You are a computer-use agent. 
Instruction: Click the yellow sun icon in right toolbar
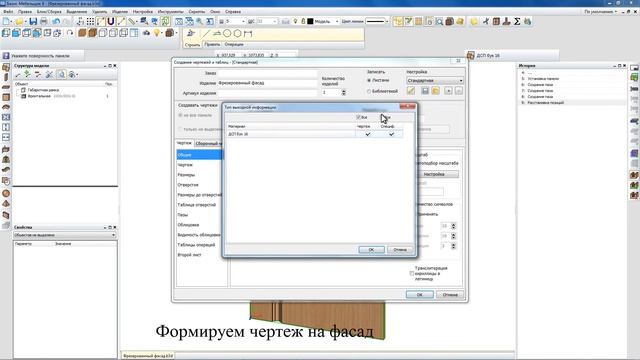473,21
